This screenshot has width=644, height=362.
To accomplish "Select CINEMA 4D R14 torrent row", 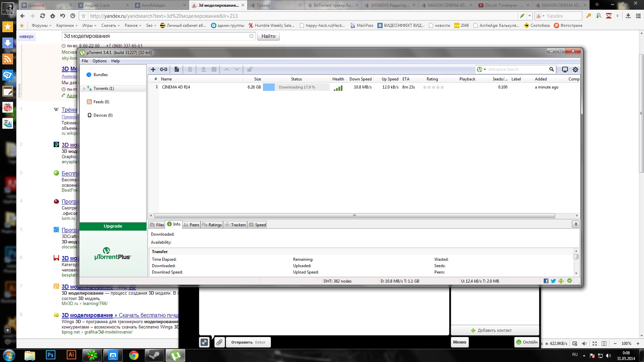I will 364,87.
